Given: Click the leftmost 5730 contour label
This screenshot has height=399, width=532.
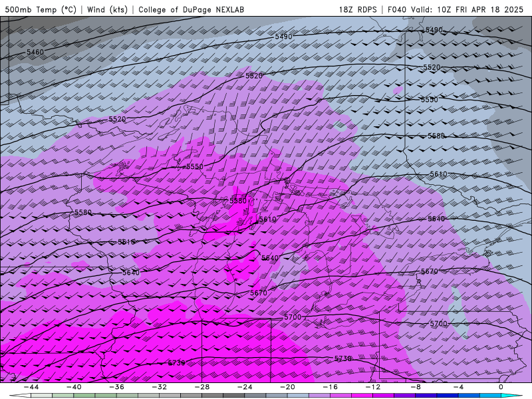Looking at the screenshot, I should coord(177,362).
